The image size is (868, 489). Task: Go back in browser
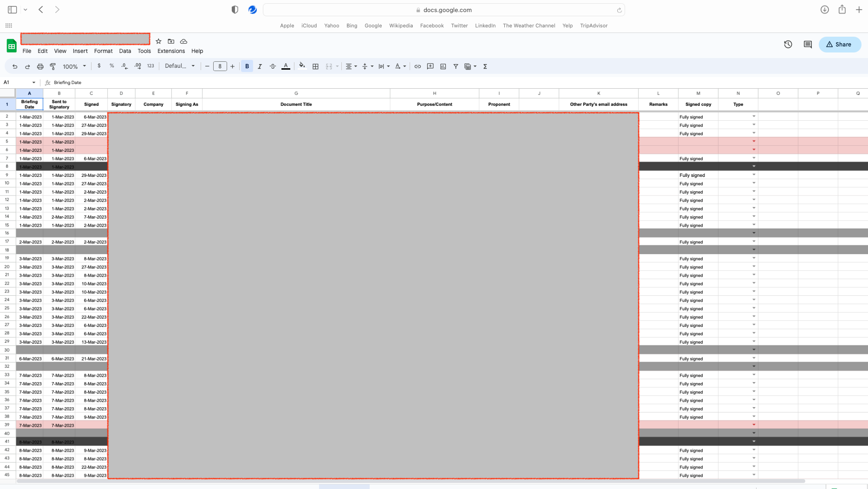(x=41, y=10)
